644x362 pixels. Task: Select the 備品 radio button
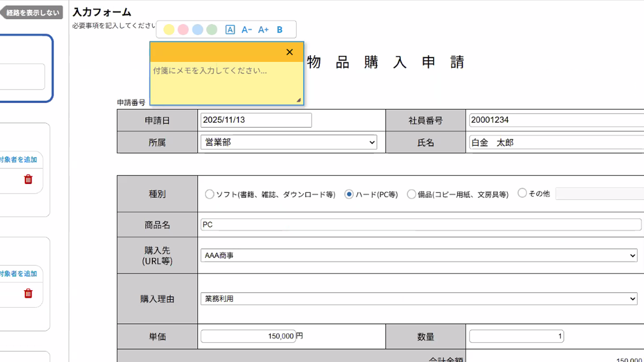click(412, 195)
